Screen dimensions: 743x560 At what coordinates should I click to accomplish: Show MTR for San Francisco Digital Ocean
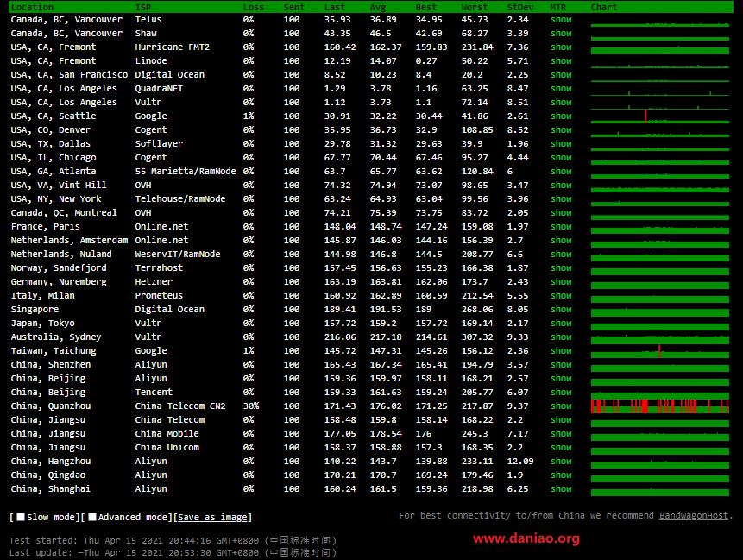[561, 74]
